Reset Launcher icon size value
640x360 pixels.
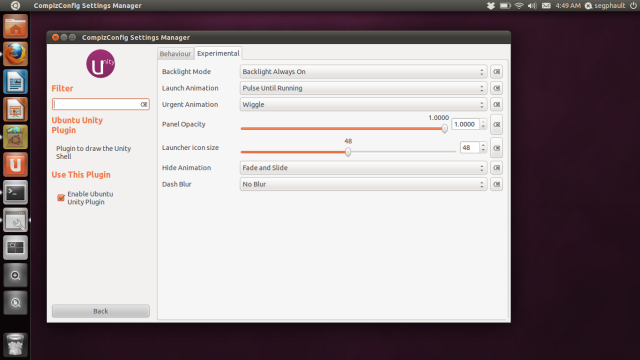496,148
